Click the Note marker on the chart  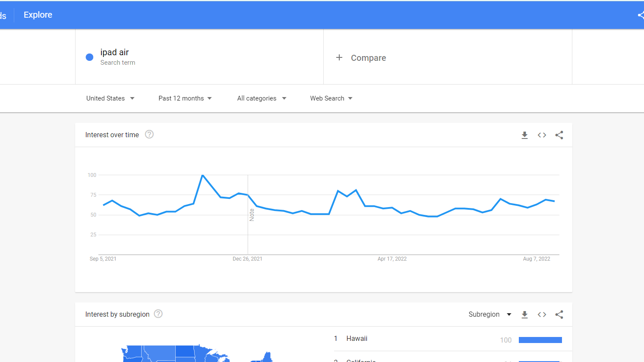point(252,215)
